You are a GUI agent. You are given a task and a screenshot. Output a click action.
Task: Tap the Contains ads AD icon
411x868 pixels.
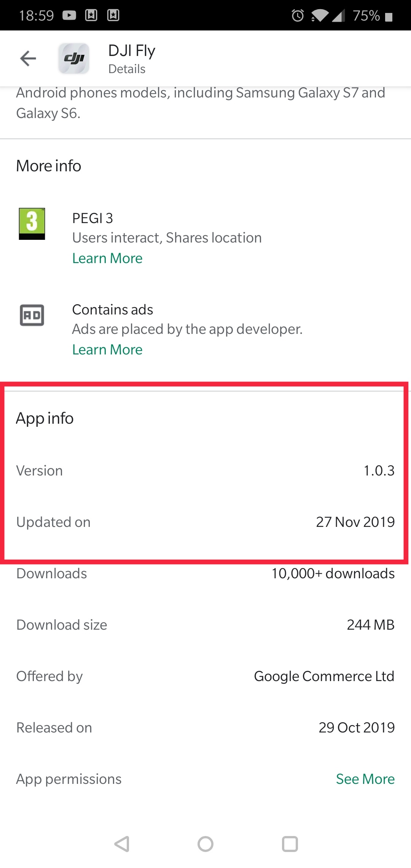[x=32, y=315]
